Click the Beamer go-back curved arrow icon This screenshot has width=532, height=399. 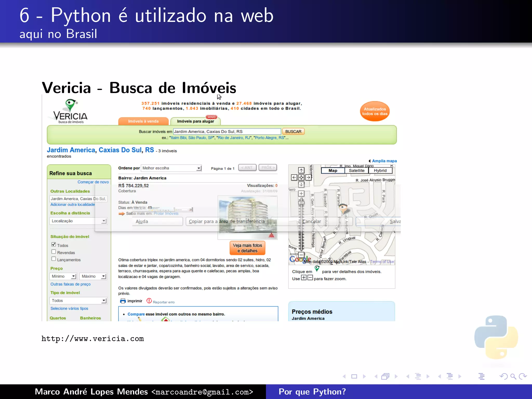coord(503,376)
